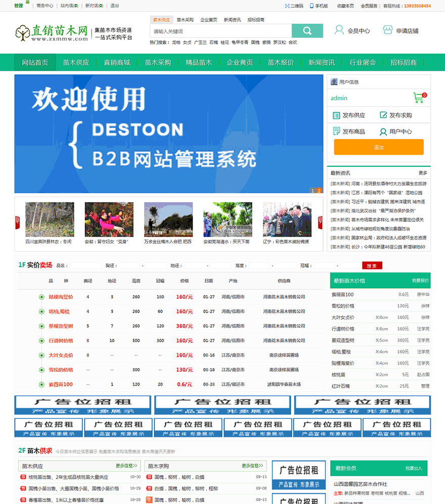Viewport: 445px width, 504px height.
Task: Click 更多信息>> next to 苗木供应
Action: point(126,466)
